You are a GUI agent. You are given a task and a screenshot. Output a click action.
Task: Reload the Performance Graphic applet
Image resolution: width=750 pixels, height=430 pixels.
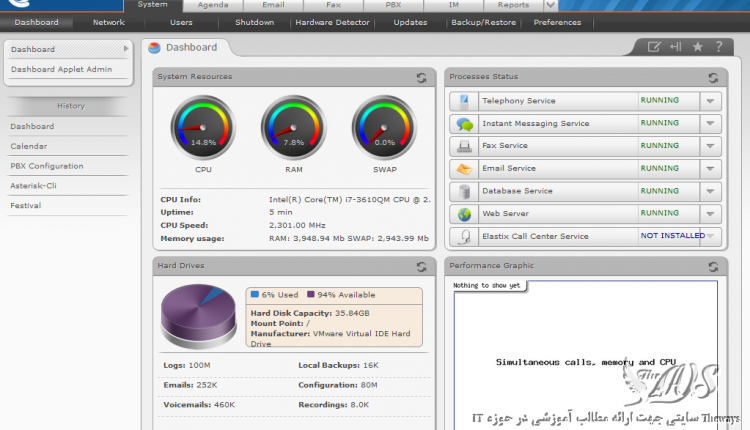(x=712, y=266)
